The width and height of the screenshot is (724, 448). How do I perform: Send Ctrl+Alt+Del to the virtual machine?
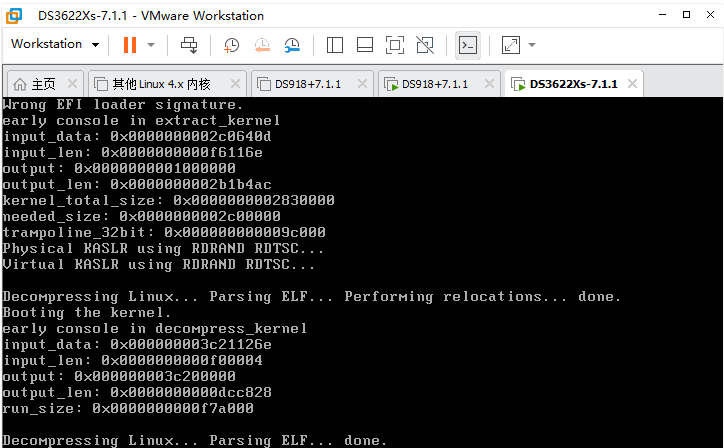(189, 45)
